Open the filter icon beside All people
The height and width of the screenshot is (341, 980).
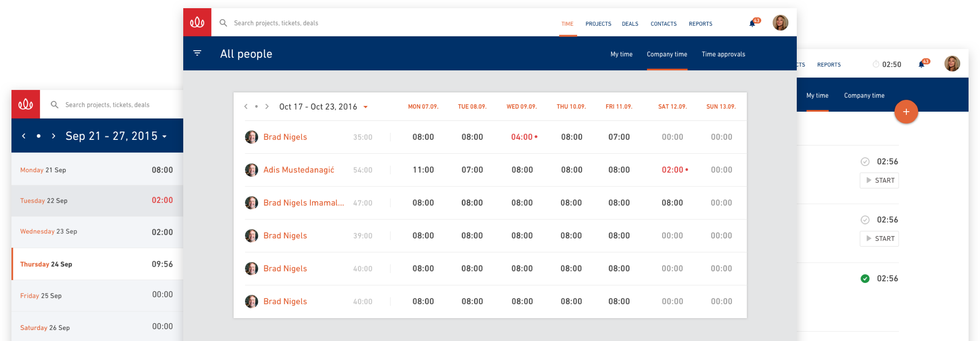tap(197, 53)
